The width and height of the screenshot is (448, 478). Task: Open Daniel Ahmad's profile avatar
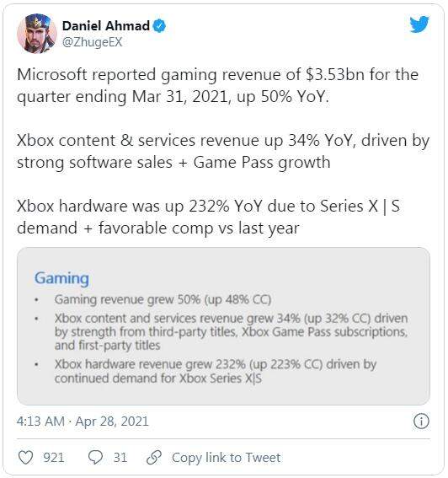point(37,34)
